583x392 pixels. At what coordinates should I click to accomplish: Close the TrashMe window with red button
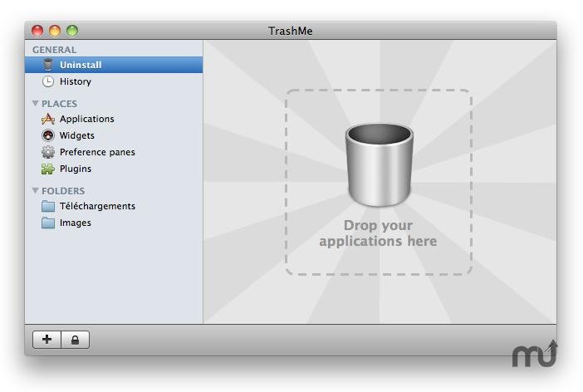coord(37,31)
